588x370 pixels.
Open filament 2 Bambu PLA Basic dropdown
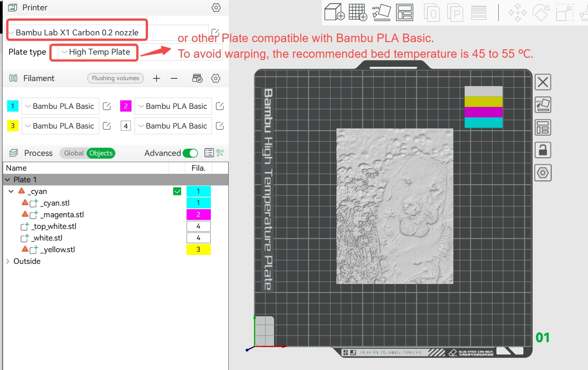[173, 106]
